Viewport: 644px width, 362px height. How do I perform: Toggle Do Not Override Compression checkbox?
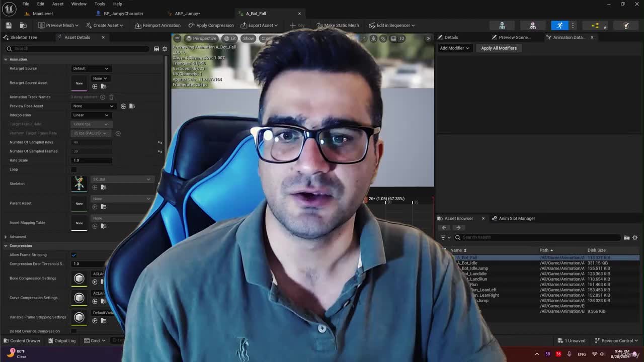[x=74, y=331]
